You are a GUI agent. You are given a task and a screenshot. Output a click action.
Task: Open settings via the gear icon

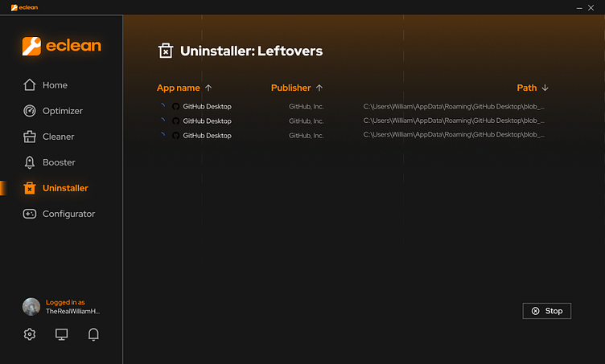tap(30, 334)
